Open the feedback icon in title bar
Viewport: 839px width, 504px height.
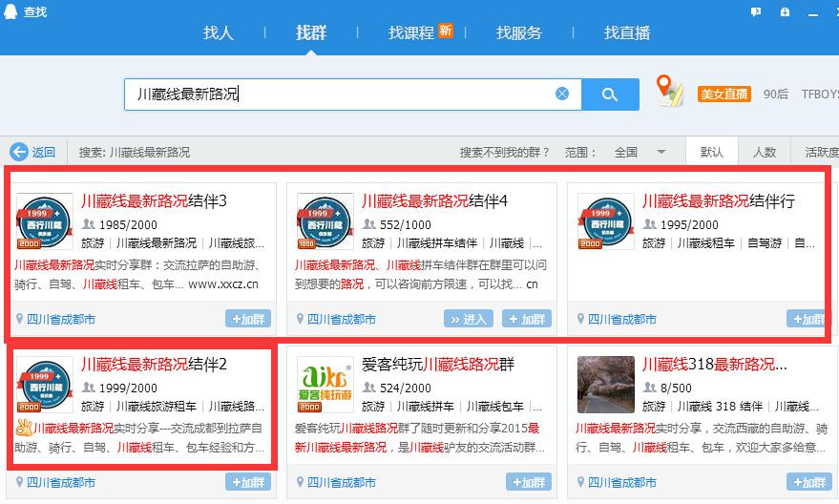click(x=756, y=11)
